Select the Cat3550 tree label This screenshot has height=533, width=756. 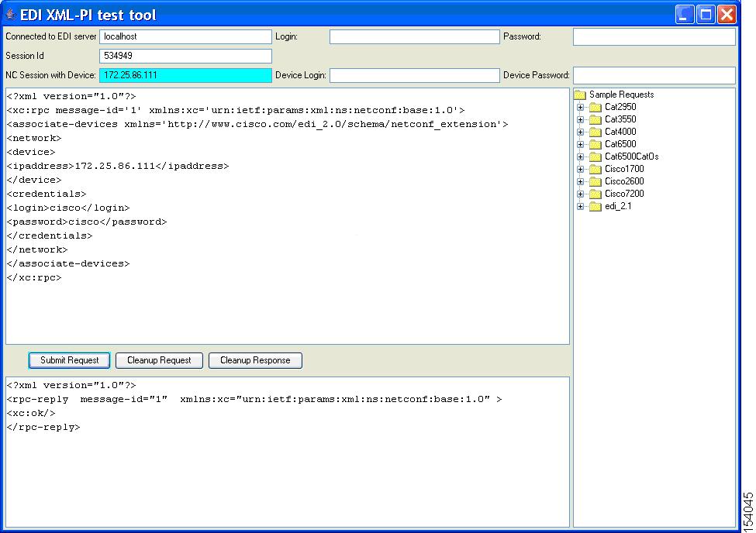click(x=620, y=119)
